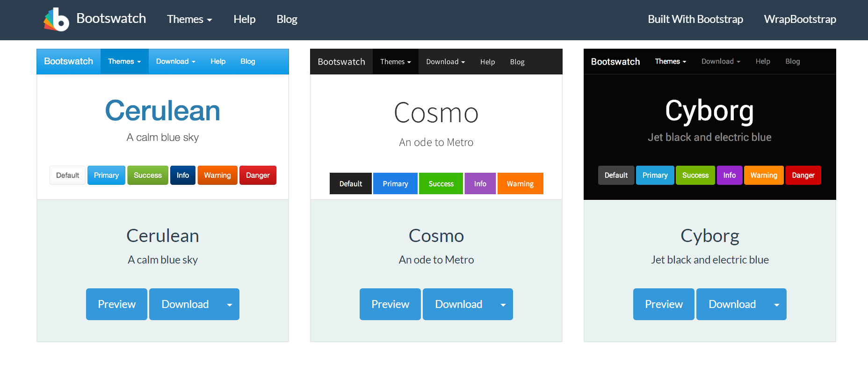Viewport: 868px width, 381px height.
Task: Click Preview for the Cyborg theme
Action: [664, 304]
